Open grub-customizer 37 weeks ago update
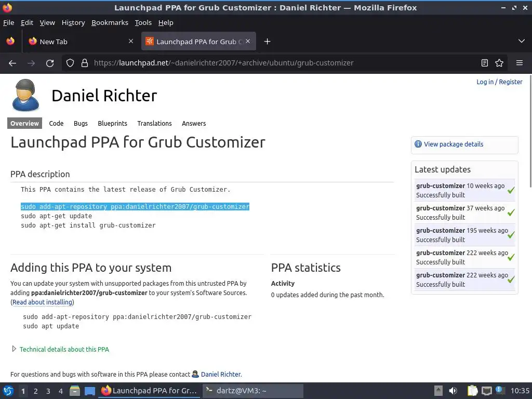 coord(465,212)
